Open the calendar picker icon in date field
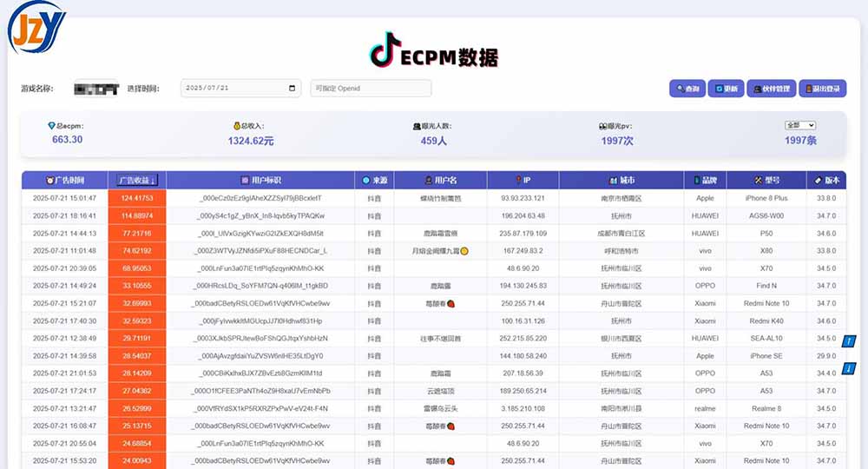 click(292, 89)
